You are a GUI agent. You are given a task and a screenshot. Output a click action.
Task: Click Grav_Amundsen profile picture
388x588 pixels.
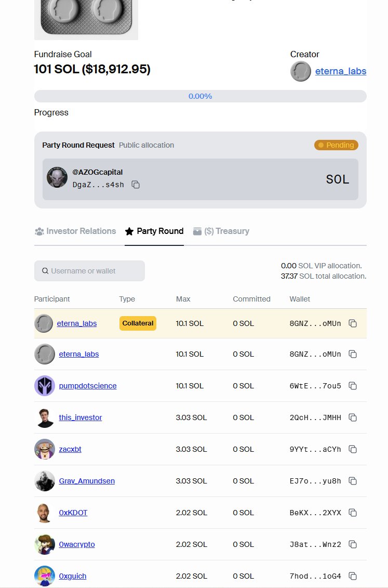click(45, 481)
